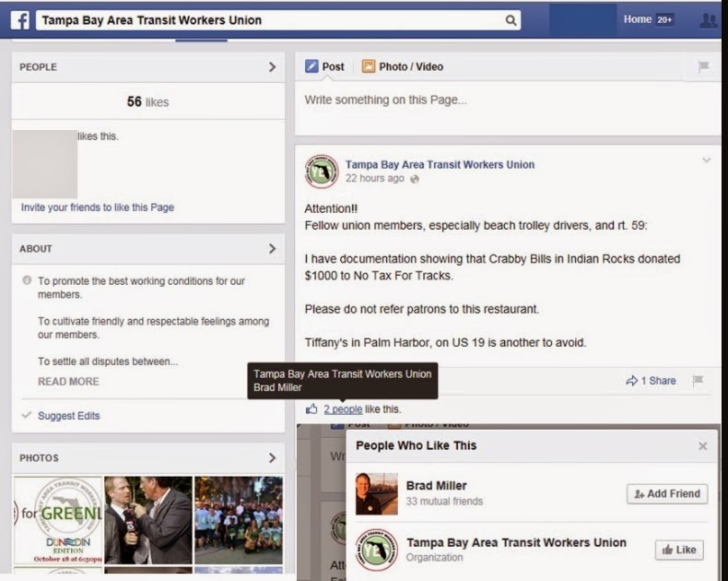
Task: Click the 22 hours ago timestamp
Action: click(x=375, y=179)
